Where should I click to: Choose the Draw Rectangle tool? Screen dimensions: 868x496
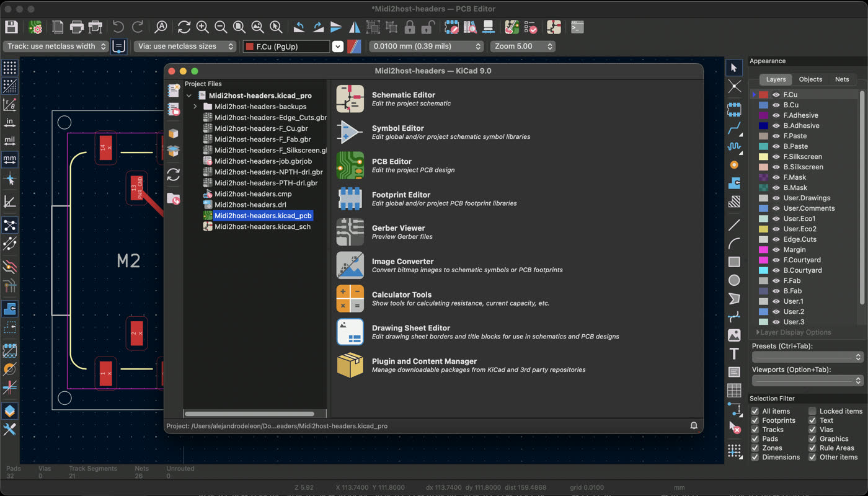735,263
